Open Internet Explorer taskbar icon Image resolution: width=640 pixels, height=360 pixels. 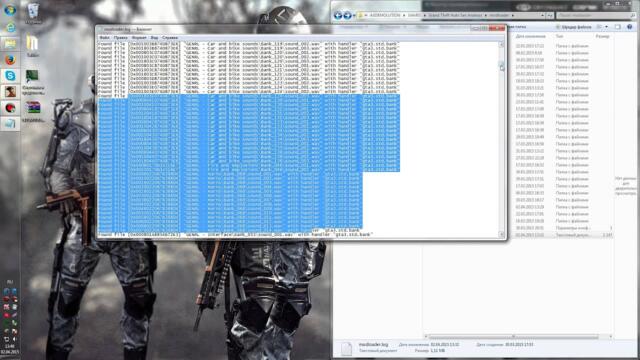[10, 27]
